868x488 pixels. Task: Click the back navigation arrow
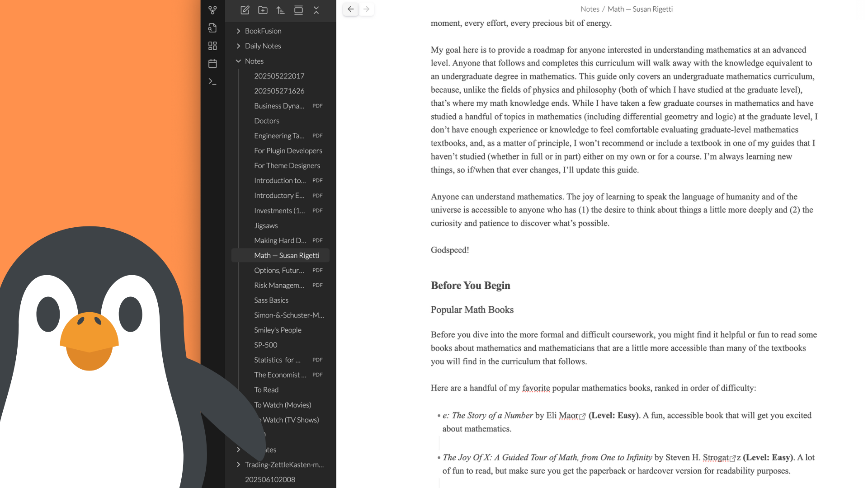click(x=350, y=9)
